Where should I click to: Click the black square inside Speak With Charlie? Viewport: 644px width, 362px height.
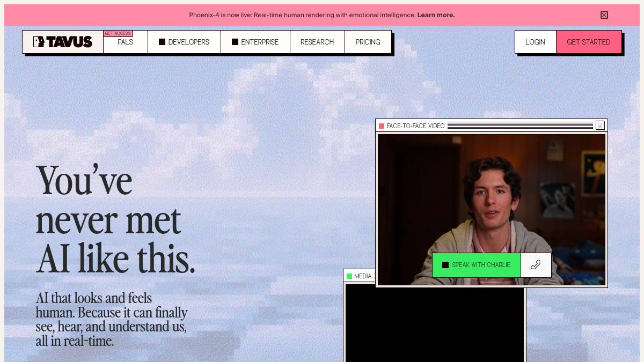pos(445,265)
